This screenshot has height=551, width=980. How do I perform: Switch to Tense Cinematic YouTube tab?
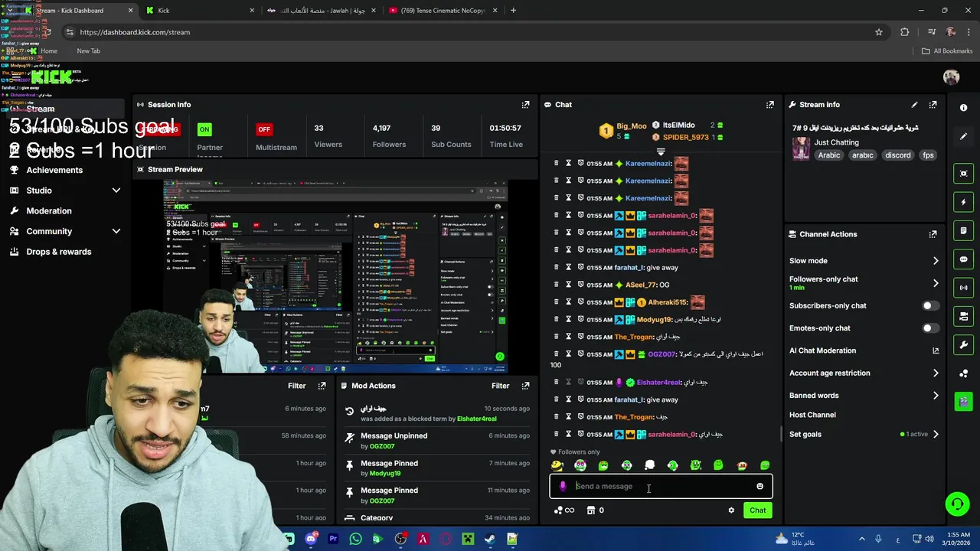tap(443, 11)
